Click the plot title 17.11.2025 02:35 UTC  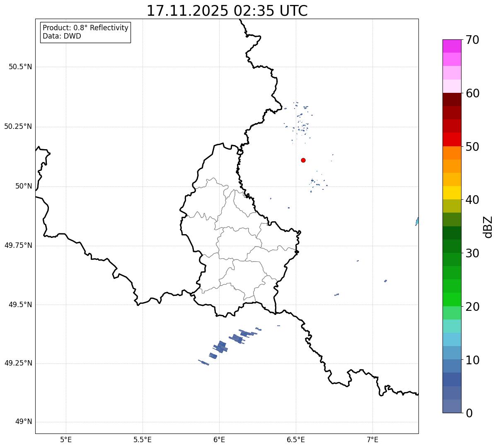227,11
